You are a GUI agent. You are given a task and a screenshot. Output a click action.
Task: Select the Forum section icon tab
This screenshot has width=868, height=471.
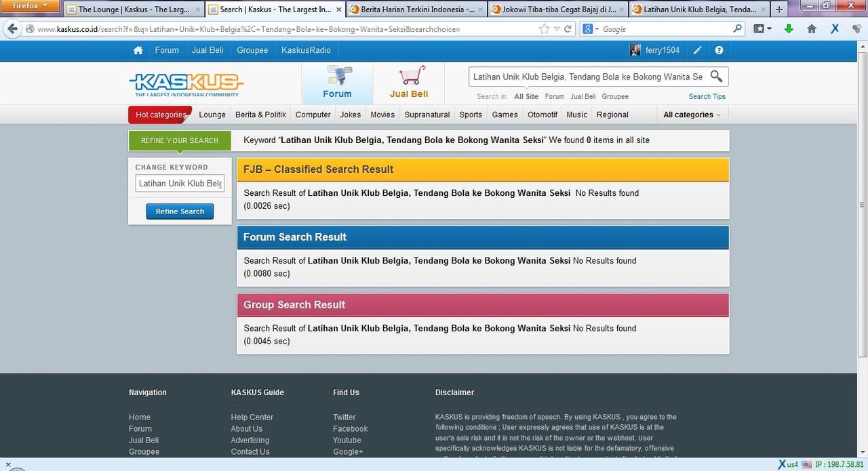pyautogui.click(x=337, y=83)
